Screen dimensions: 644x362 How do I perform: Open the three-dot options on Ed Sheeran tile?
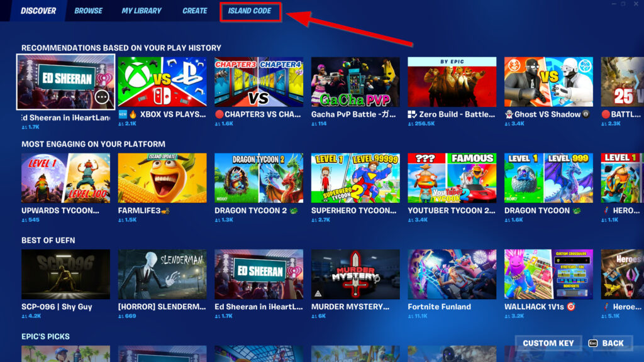tap(102, 97)
